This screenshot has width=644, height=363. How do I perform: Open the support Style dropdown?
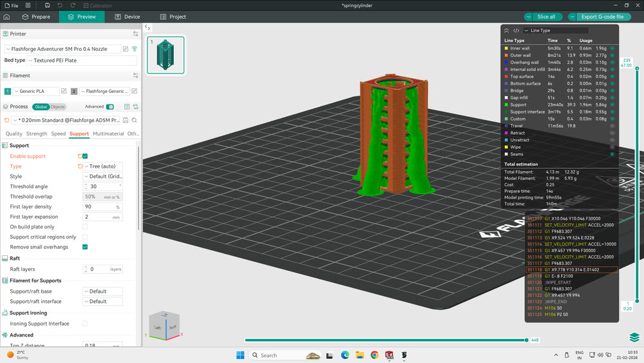[102, 177]
